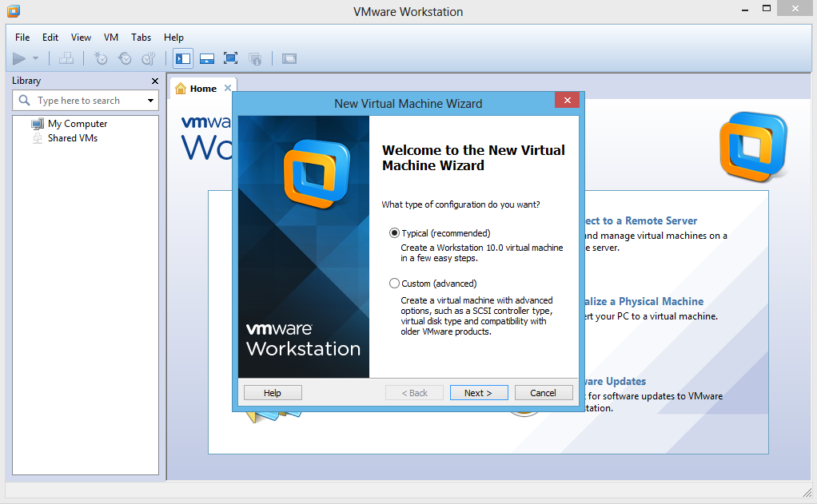Click the Next > button
This screenshot has width=817, height=504.
point(479,393)
